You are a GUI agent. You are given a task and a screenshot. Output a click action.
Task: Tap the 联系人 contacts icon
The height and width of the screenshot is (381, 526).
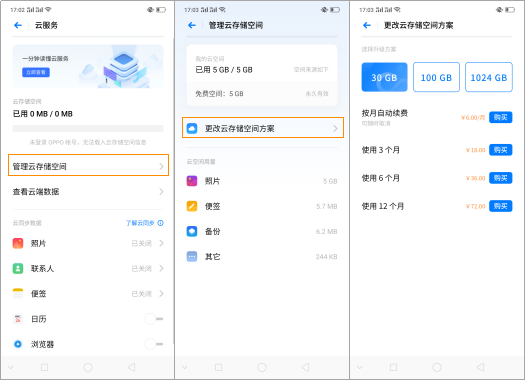point(18,268)
